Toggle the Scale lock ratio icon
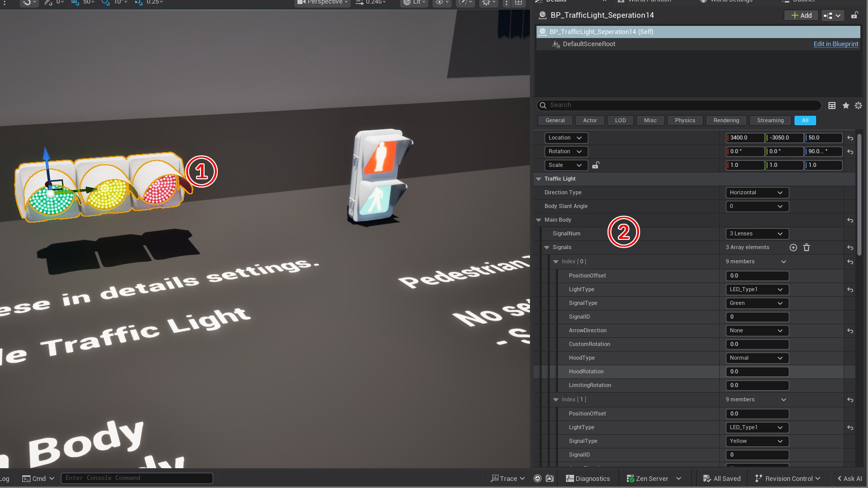868x488 pixels. click(596, 165)
